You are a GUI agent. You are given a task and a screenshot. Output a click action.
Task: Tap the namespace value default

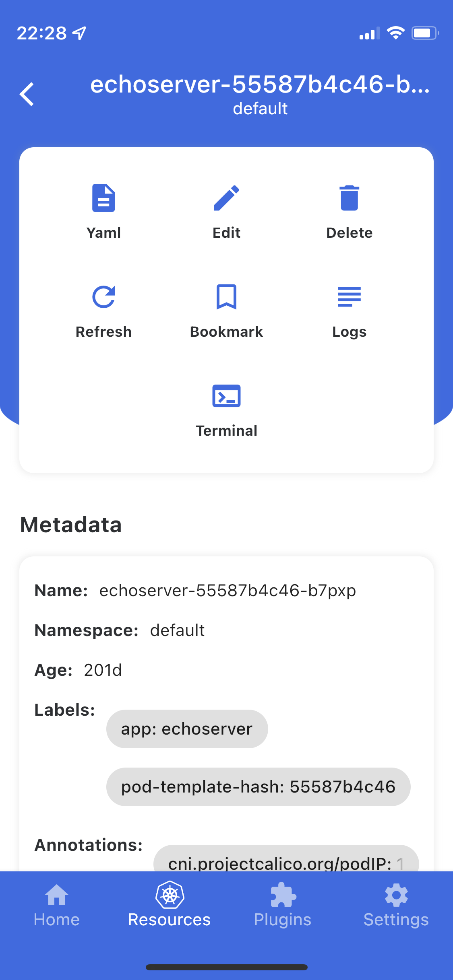coord(177,630)
